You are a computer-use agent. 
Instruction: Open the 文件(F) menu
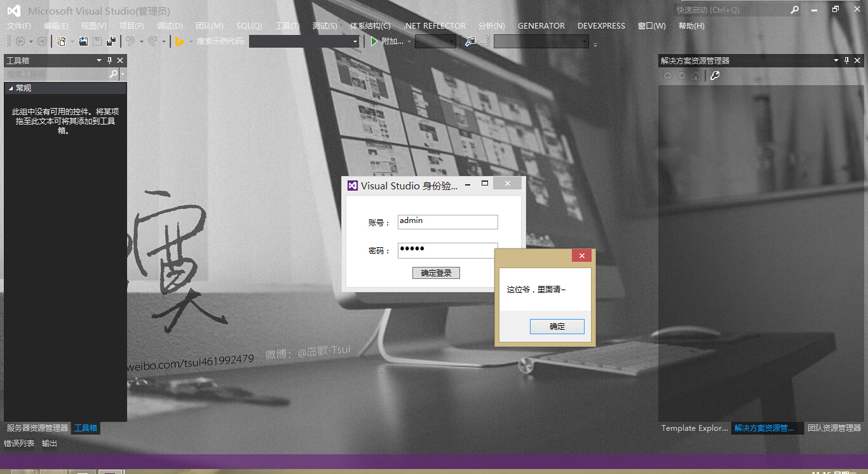[19, 26]
